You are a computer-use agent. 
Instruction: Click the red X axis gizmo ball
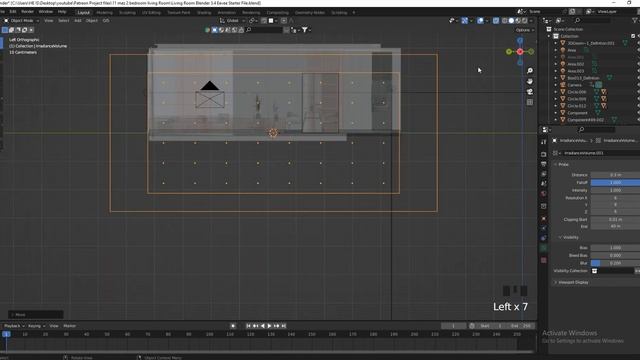520,51
